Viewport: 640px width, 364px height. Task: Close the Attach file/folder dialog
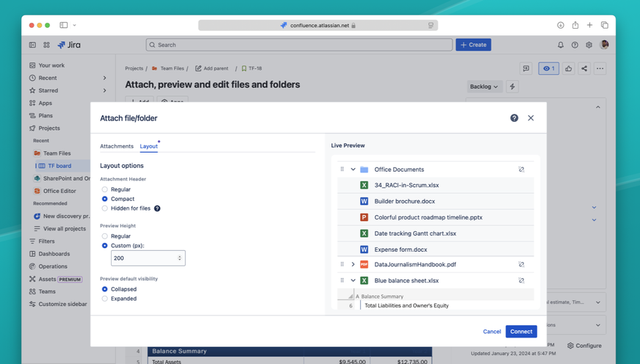531,118
